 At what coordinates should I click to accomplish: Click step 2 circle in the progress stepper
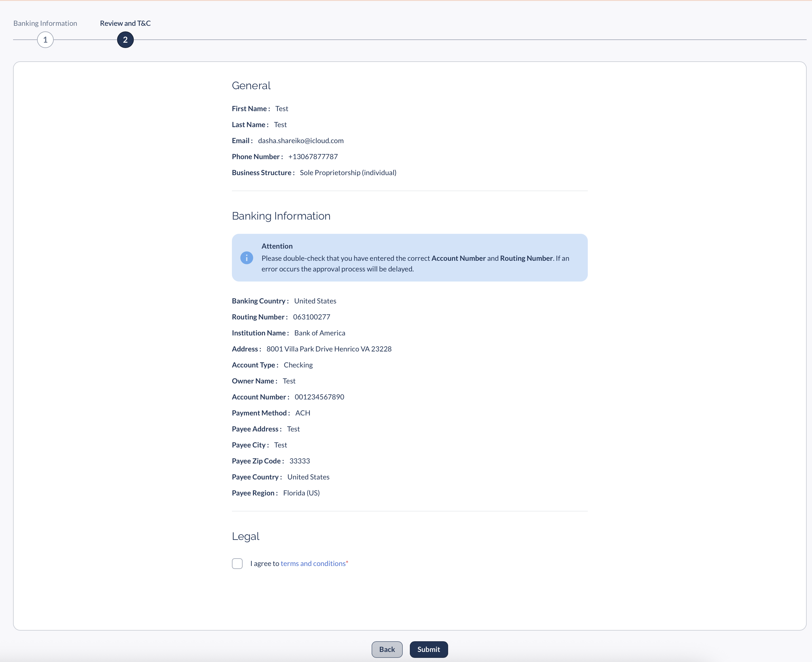pyautogui.click(x=125, y=40)
